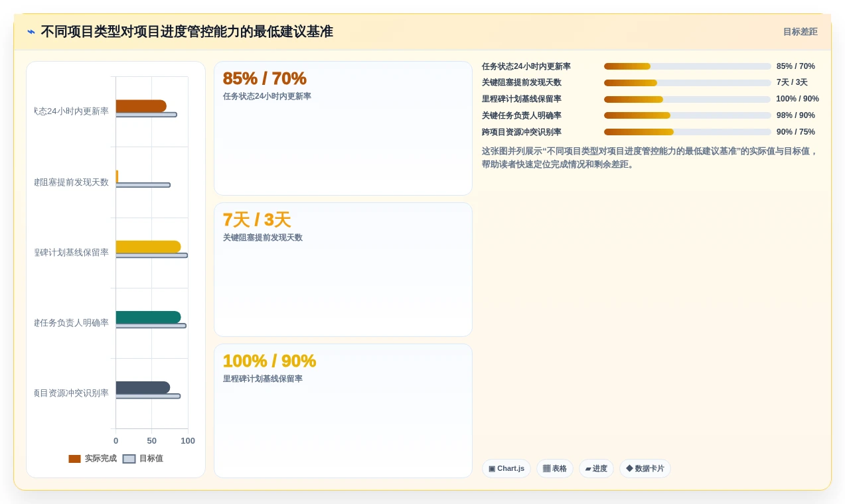845x504 pixels.
Task: Click the 关键阻塞提前发现天数 card caption
Action: (262, 237)
